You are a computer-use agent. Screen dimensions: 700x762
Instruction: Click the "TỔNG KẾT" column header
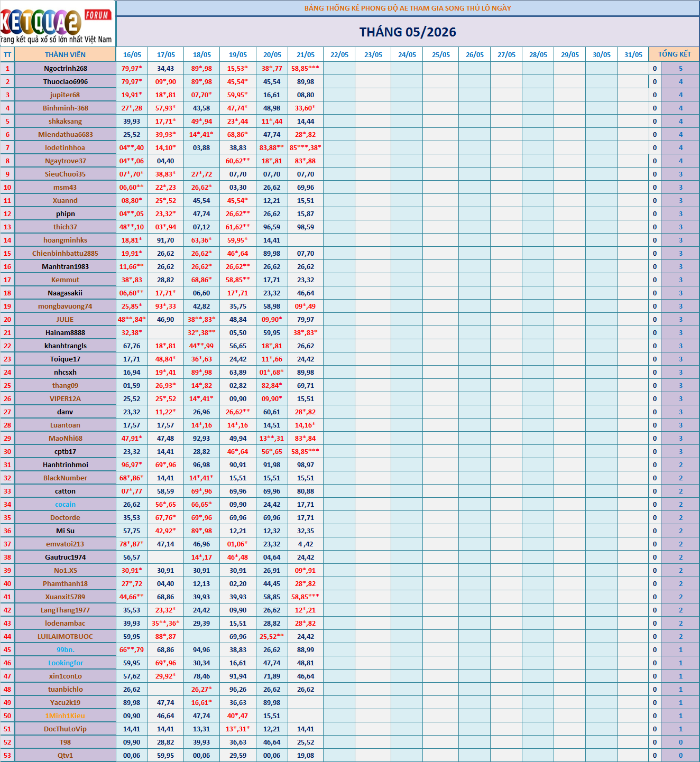[x=674, y=54]
